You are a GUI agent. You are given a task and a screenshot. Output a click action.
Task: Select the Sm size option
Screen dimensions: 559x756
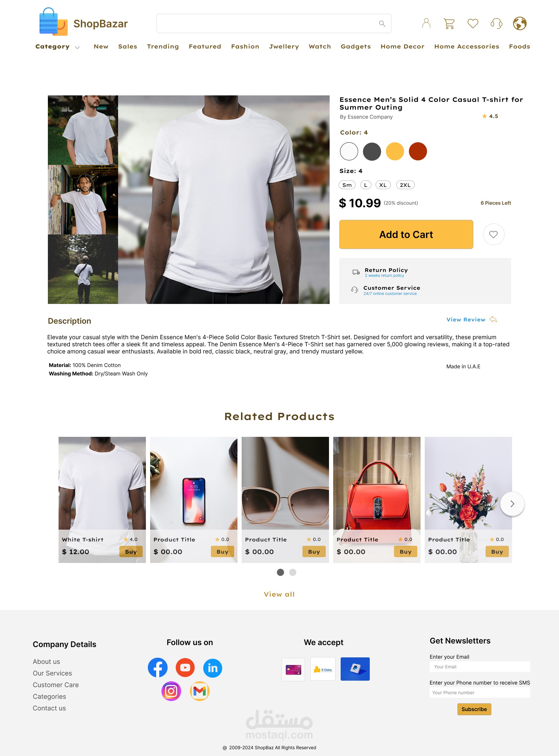[347, 185]
